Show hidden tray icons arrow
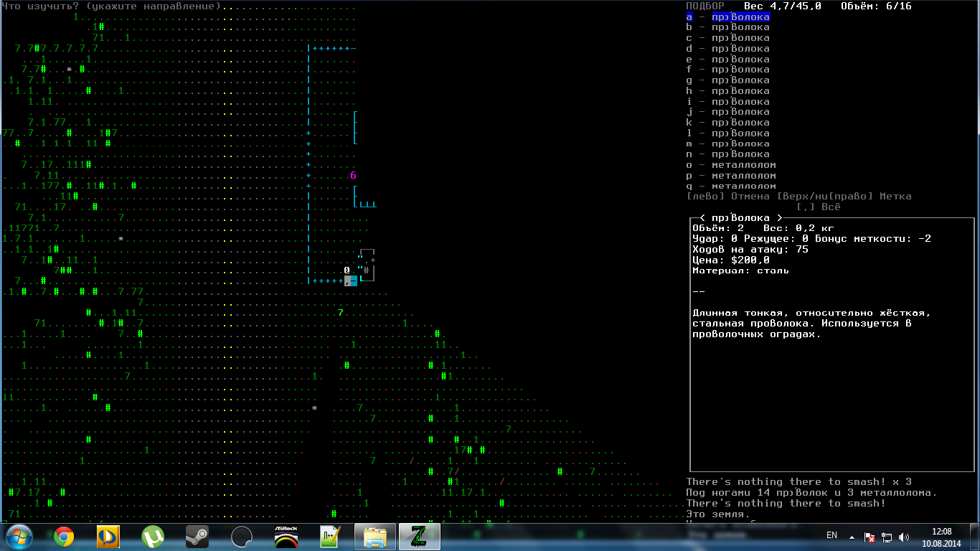The image size is (980, 551). (852, 537)
